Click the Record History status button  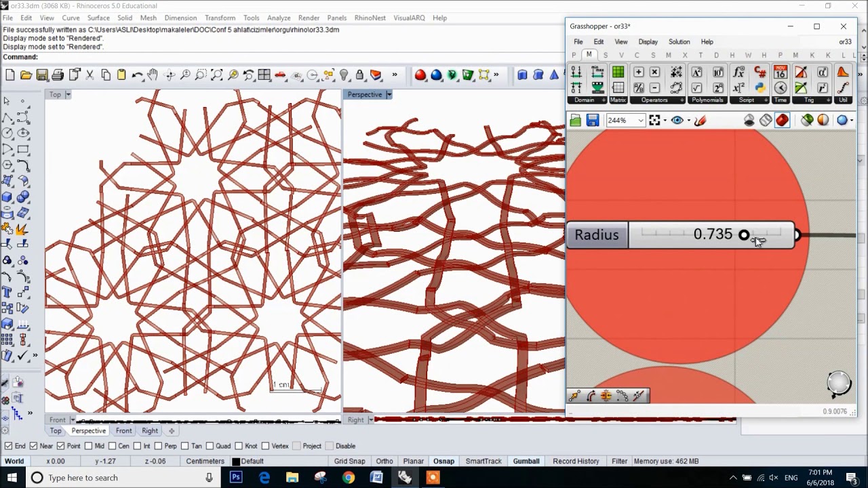coord(576,462)
